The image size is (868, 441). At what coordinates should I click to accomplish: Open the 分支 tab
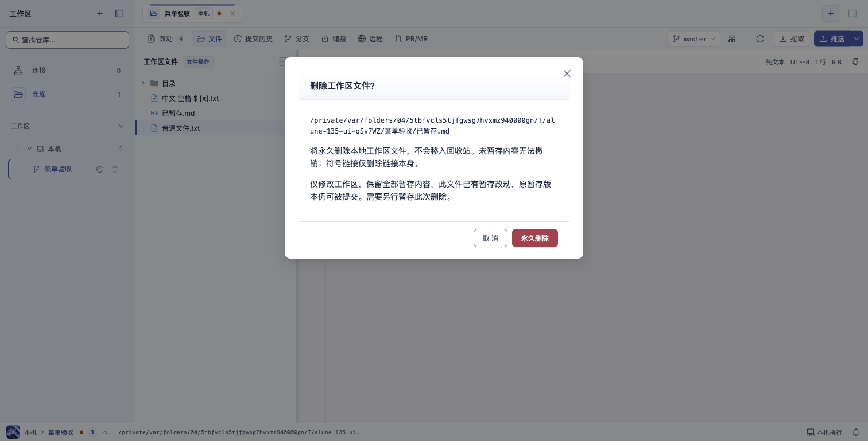click(297, 39)
